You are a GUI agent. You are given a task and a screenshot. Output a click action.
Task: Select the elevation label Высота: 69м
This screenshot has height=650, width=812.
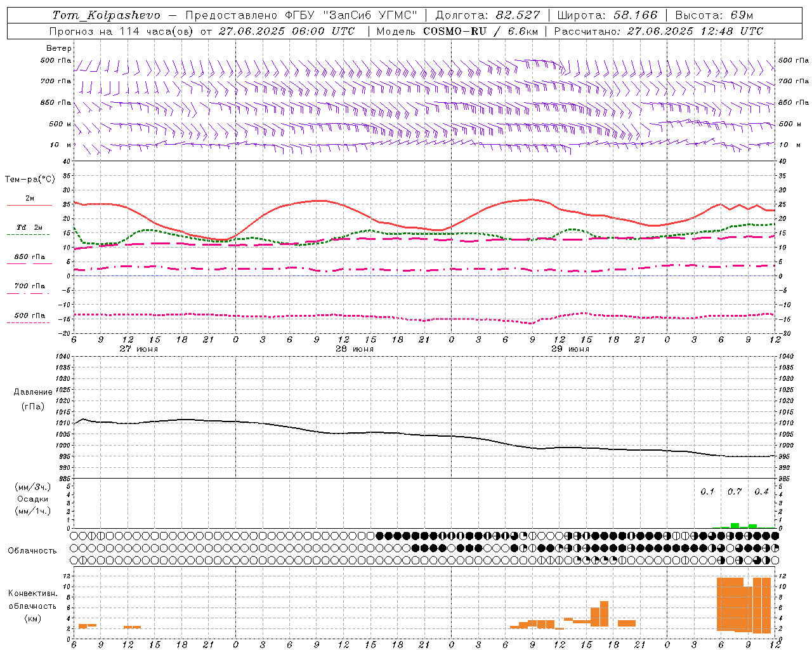[x=714, y=15]
